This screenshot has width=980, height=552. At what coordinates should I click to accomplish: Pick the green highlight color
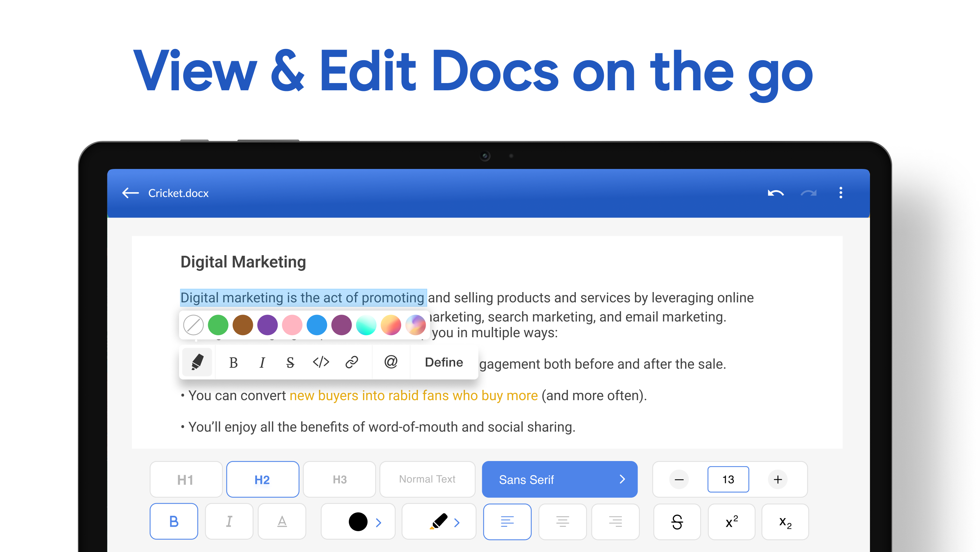click(218, 325)
